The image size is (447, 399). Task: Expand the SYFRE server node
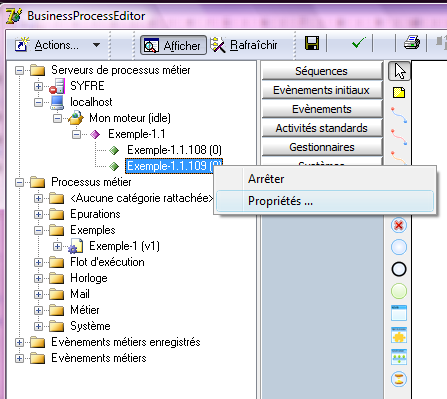point(38,86)
